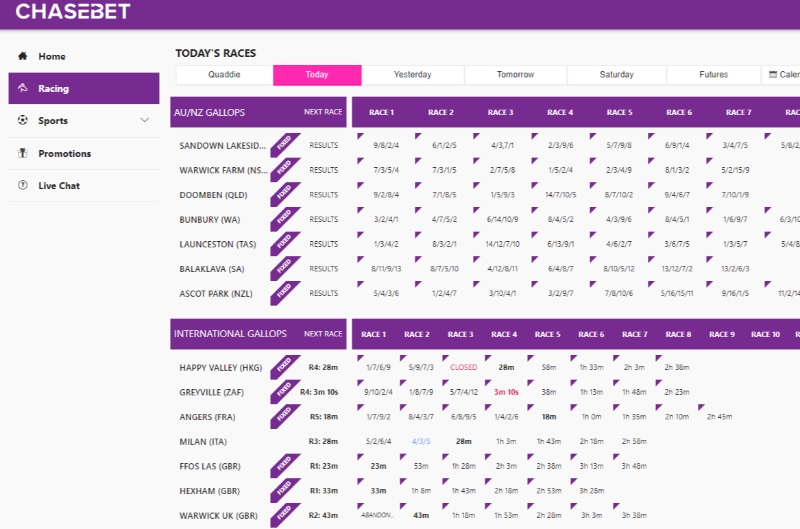Click the FIXED badge for Sandown Lakeside

click(x=285, y=145)
